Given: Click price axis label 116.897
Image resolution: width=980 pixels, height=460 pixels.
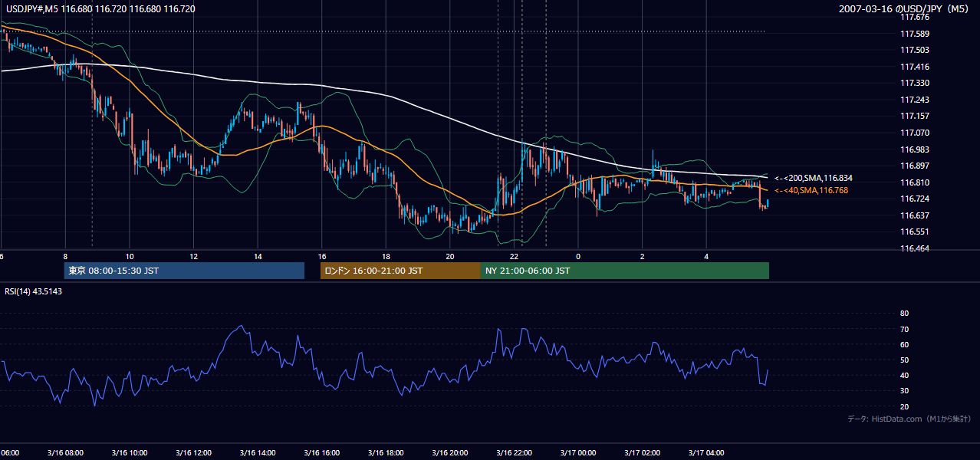Looking at the screenshot, I should [914, 166].
